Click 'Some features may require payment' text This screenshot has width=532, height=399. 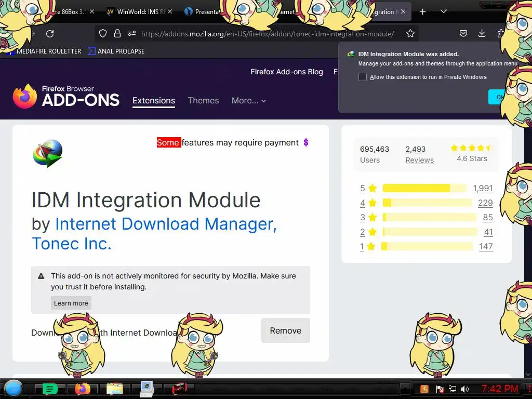pos(228,142)
